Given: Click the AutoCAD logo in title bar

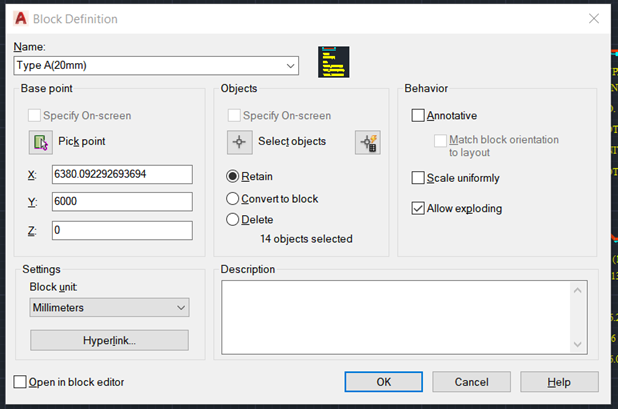Looking at the screenshot, I should point(20,19).
